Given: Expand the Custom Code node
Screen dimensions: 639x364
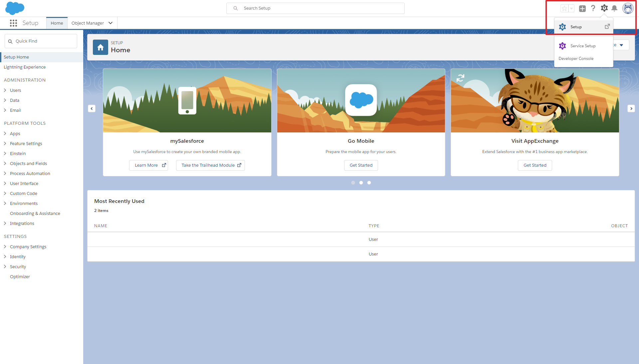Looking at the screenshot, I should pos(5,193).
